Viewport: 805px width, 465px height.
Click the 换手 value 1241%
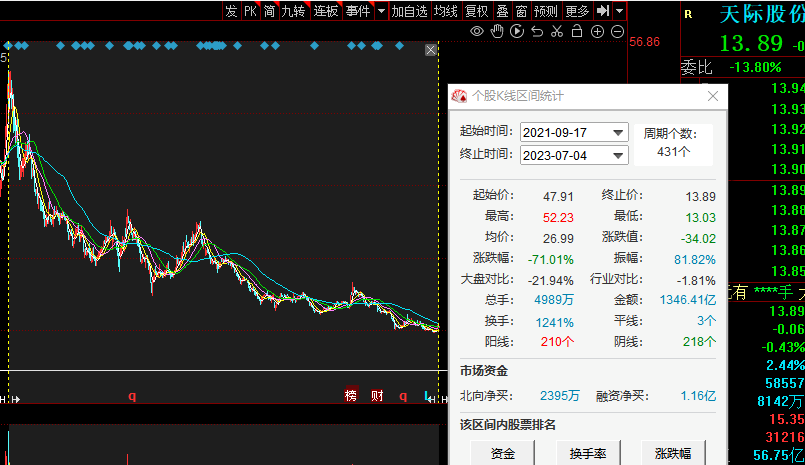[x=554, y=323]
